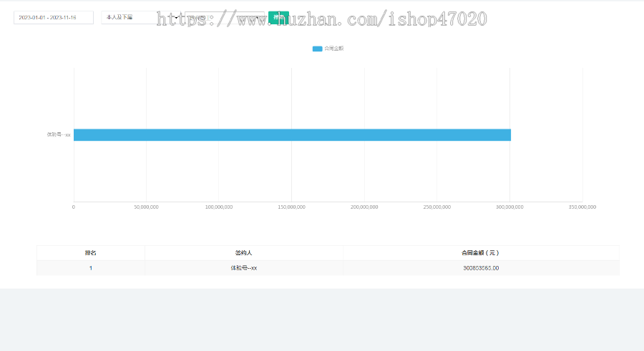Click the blue bar for 体验号--xx
The image size is (644, 351).
[292, 135]
